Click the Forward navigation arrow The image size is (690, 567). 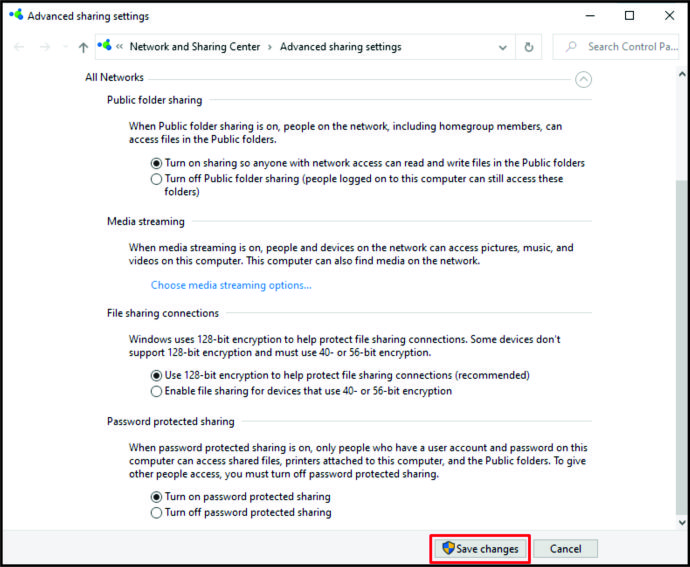pyautogui.click(x=44, y=47)
